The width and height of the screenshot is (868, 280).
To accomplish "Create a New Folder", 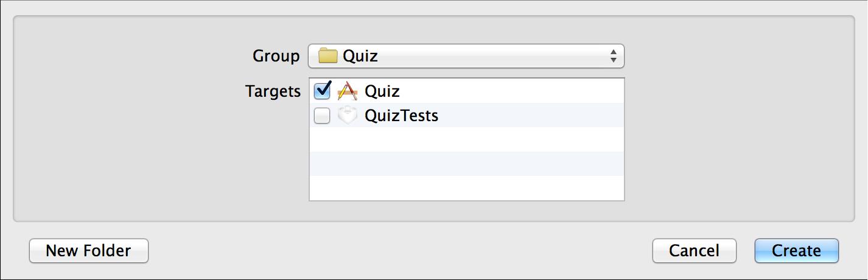I will pyautogui.click(x=89, y=251).
